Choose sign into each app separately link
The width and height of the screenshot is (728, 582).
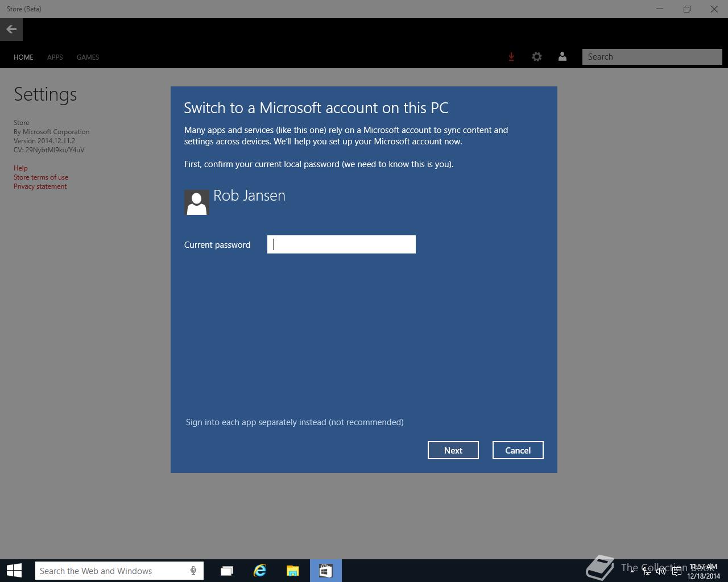tap(295, 422)
